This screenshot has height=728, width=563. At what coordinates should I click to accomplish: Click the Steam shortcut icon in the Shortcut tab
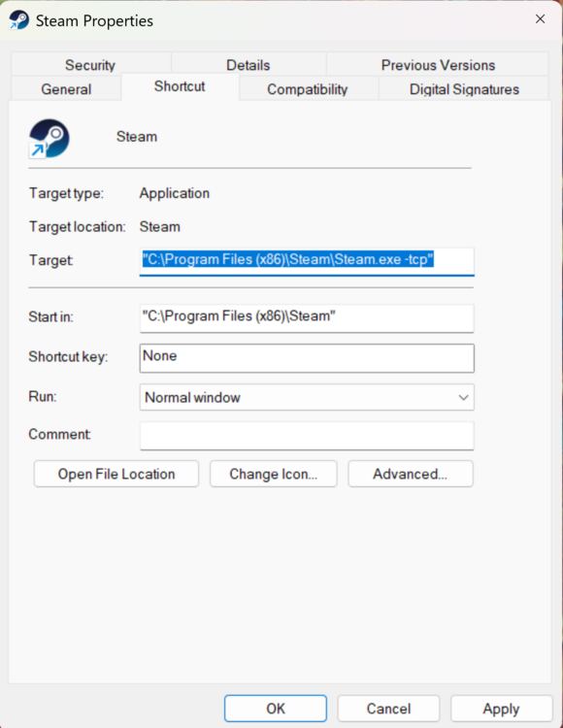tap(50, 139)
